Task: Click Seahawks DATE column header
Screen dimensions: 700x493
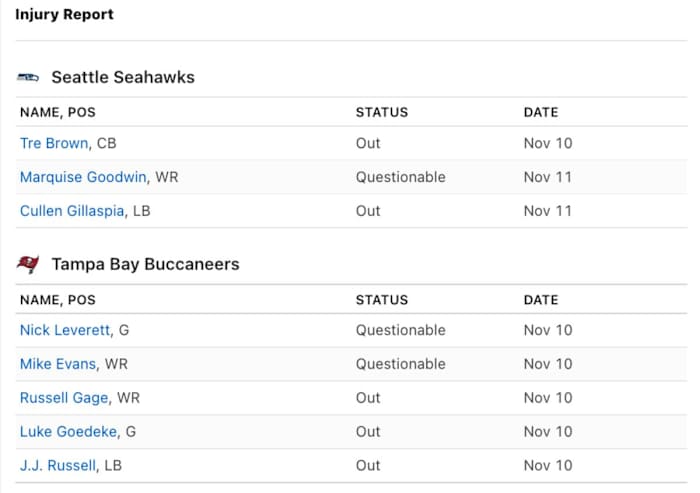Action: pyautogui.click(x=541, y=113)
